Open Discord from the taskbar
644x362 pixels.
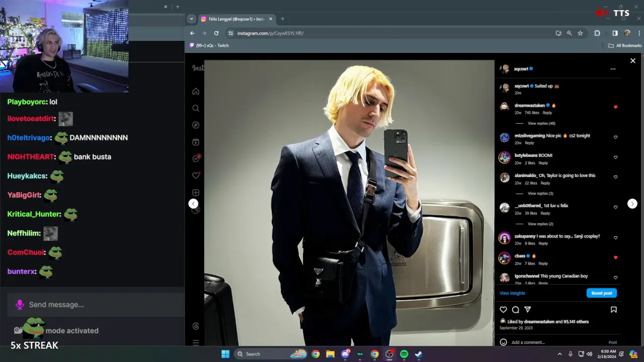[x=345, y=354]
